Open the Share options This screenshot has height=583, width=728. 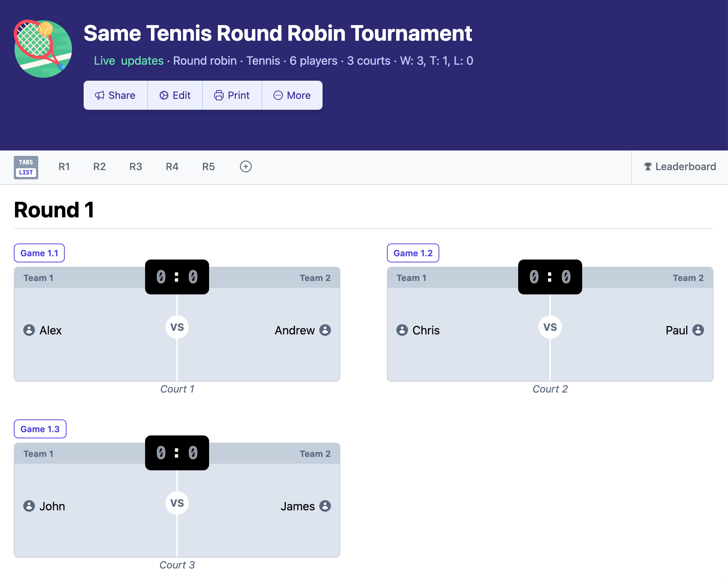115,95
